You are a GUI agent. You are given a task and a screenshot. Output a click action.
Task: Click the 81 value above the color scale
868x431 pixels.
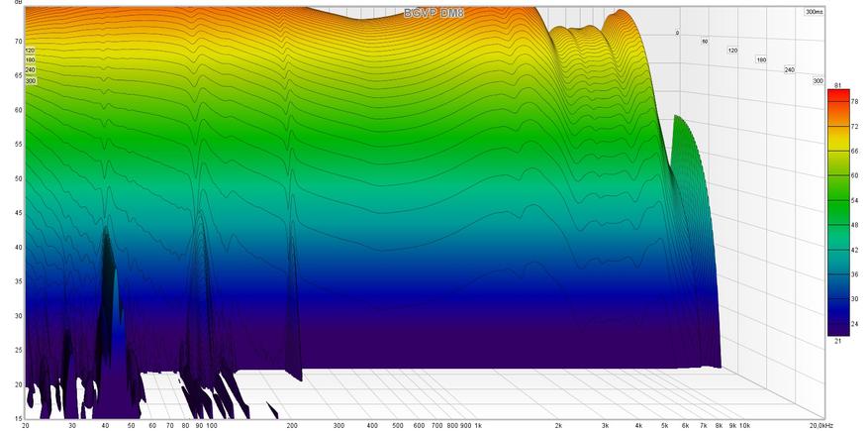point(837,85)
